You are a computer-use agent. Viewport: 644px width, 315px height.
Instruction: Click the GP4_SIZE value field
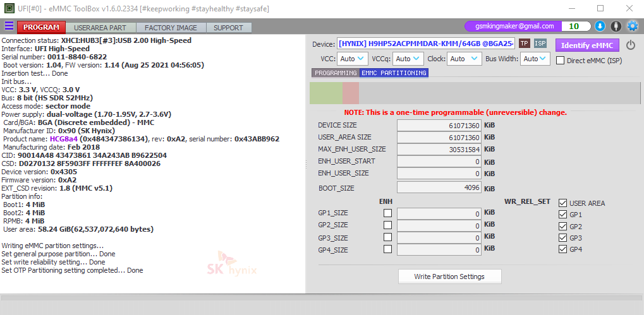pyautogui.click(x=439, y=249)
